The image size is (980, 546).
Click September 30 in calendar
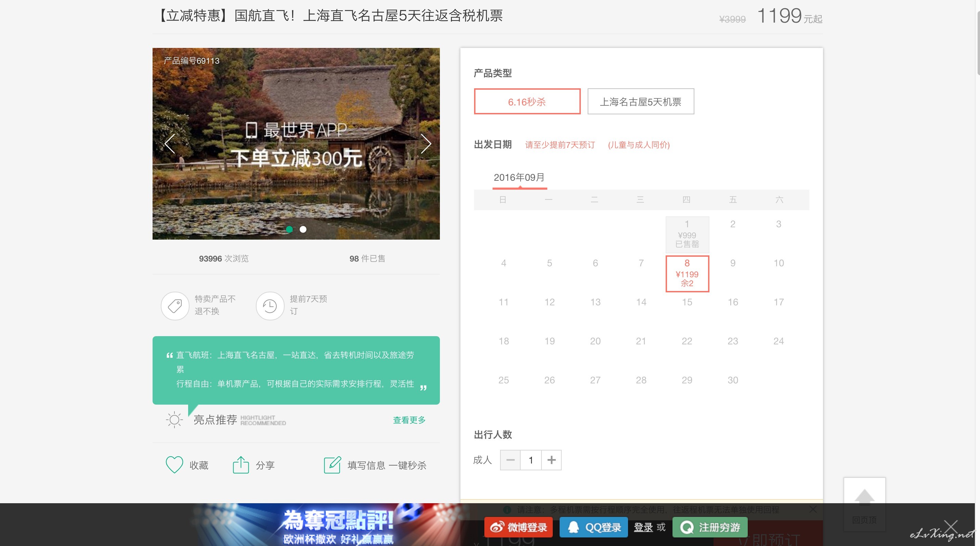[733, 380]
